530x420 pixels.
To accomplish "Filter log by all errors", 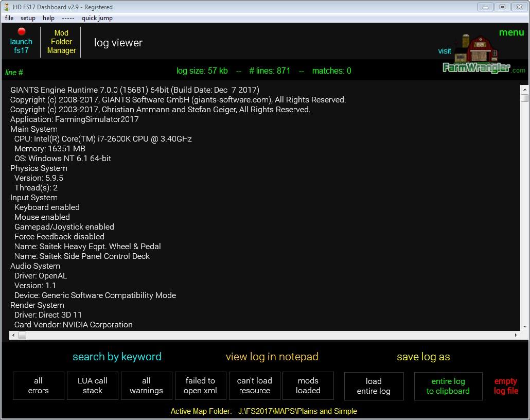I will (39, 386).
